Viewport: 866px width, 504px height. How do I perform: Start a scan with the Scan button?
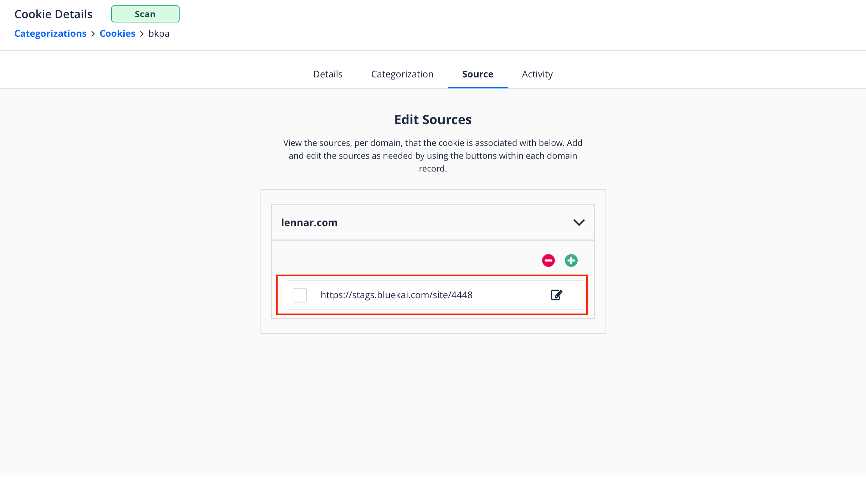pyautogui.click(x=145, y=14)
